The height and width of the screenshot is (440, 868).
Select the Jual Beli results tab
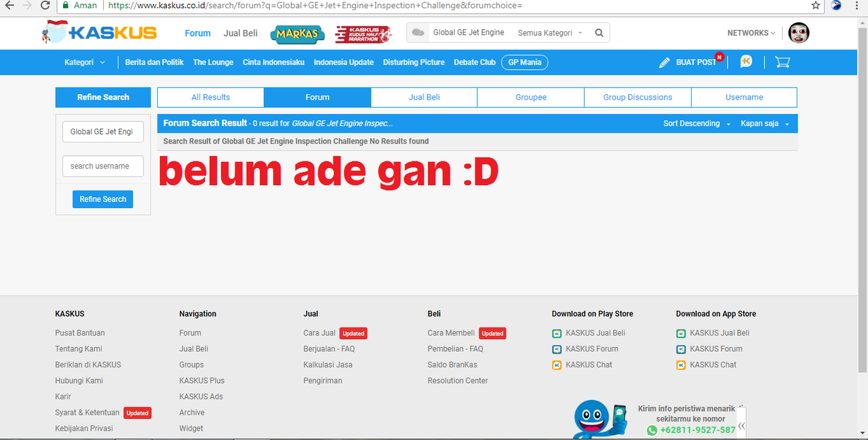[x=425, y=98]
